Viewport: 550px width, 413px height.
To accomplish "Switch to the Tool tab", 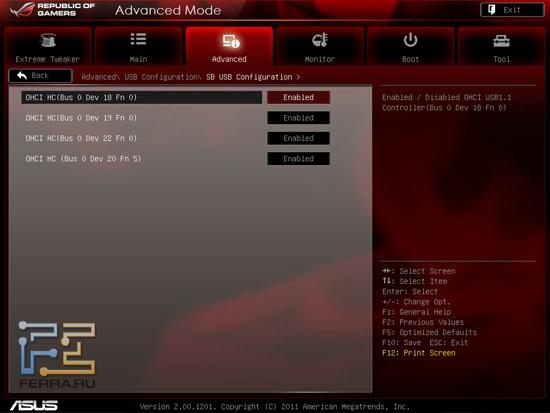I will [x=501, y=46].
